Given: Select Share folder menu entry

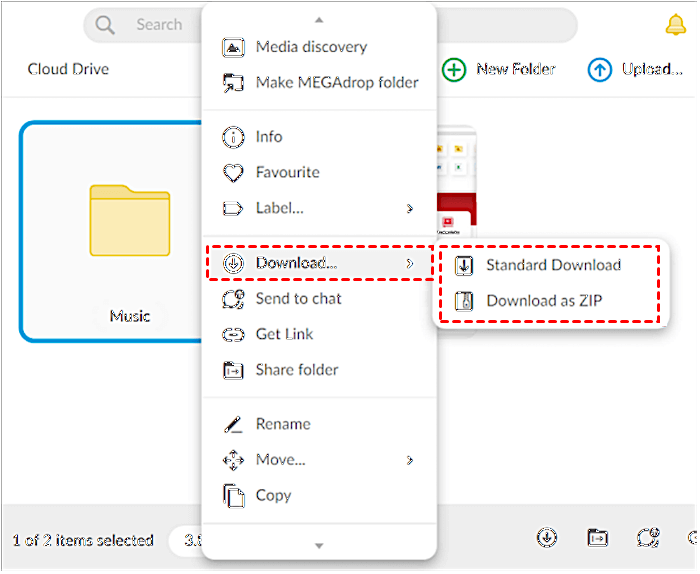Looking at the screenshot, I should 319,370.
